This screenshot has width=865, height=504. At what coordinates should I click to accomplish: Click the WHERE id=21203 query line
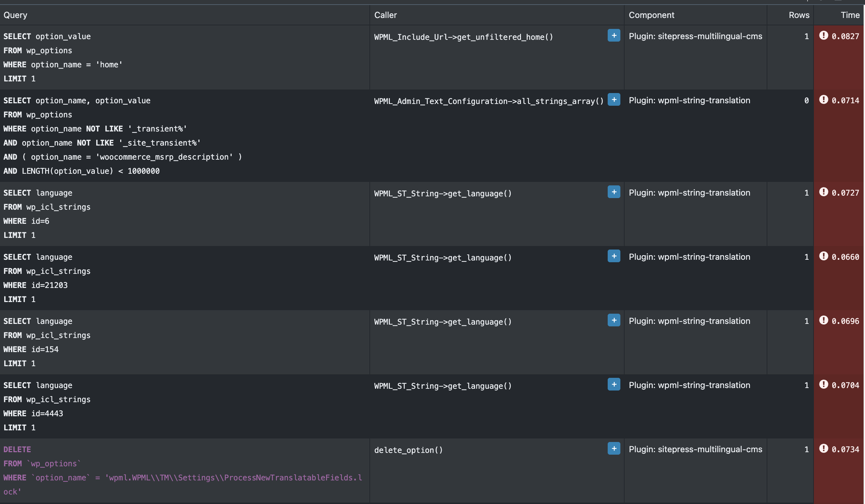36,285
